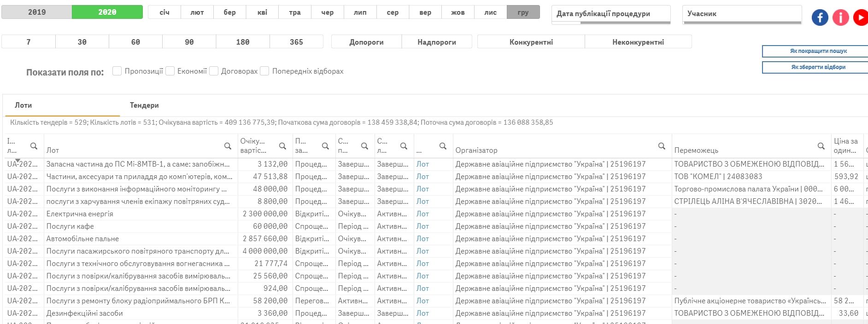Viewport: 868px width, 324px height.
Task: Click the Неконкурентні filter button
Action: pos(638,42)
